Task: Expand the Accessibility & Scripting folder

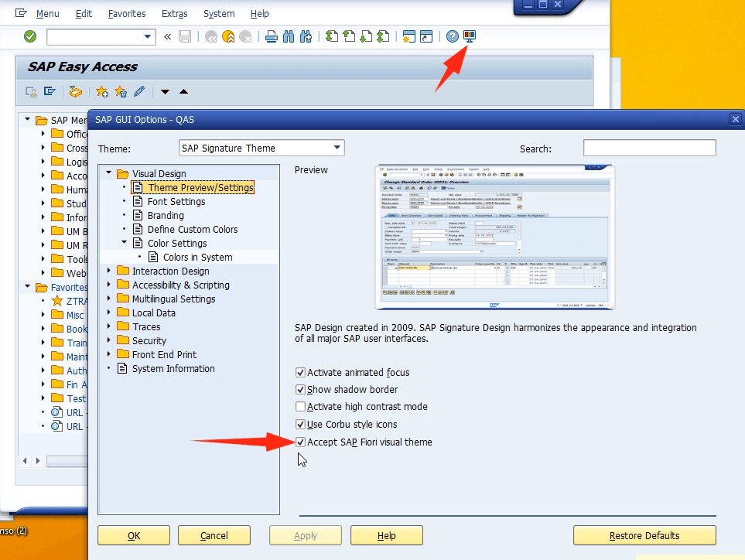Action: (x=109, y=284)
